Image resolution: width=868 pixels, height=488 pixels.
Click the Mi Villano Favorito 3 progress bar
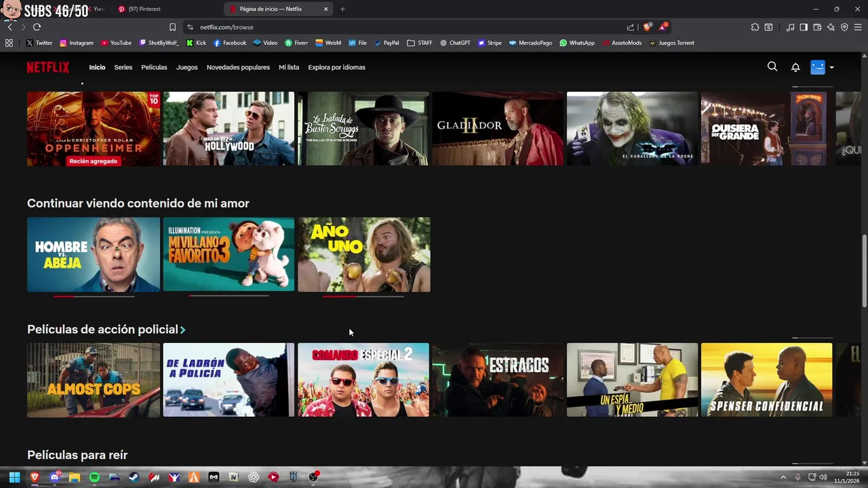229,296
